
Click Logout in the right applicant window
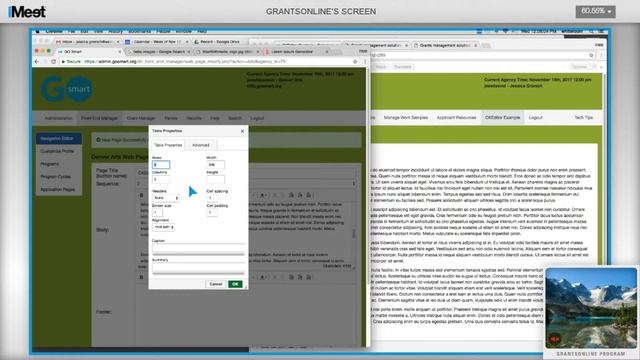[536, 117]
